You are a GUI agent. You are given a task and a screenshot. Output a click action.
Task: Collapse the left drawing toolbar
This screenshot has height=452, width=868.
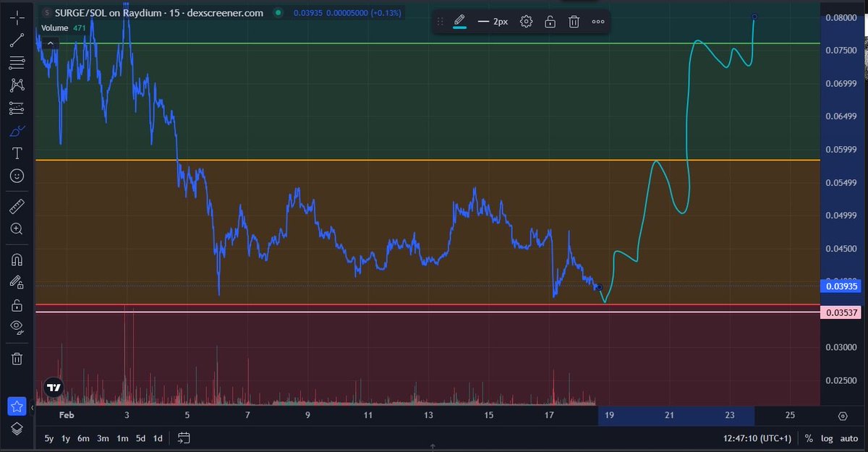33,409
